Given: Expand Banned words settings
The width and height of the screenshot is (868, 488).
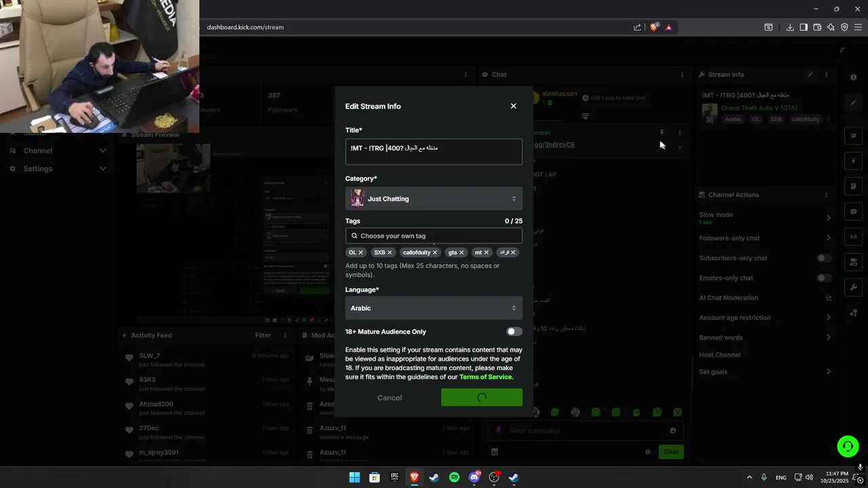Looking at the screenshot, I should pyautogui.click(x=828, y=338).
